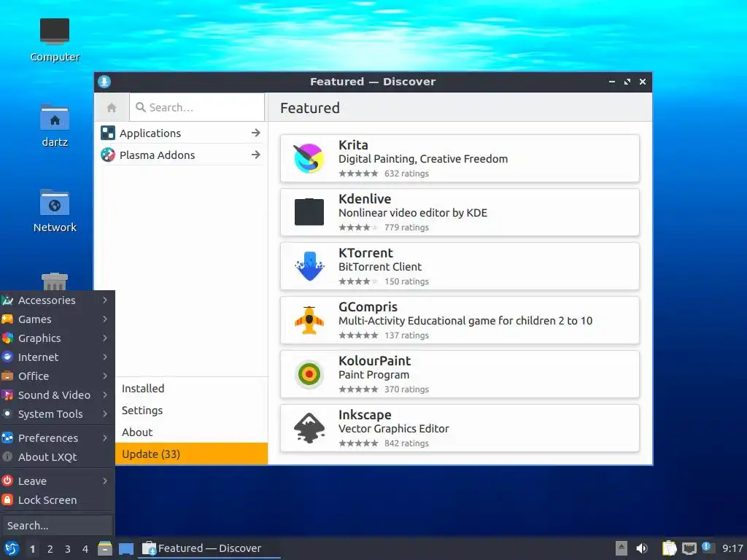Open Settings in Discover sidebar
The height and width of the screenshot is (560, 747).
[x=192, y=411]
